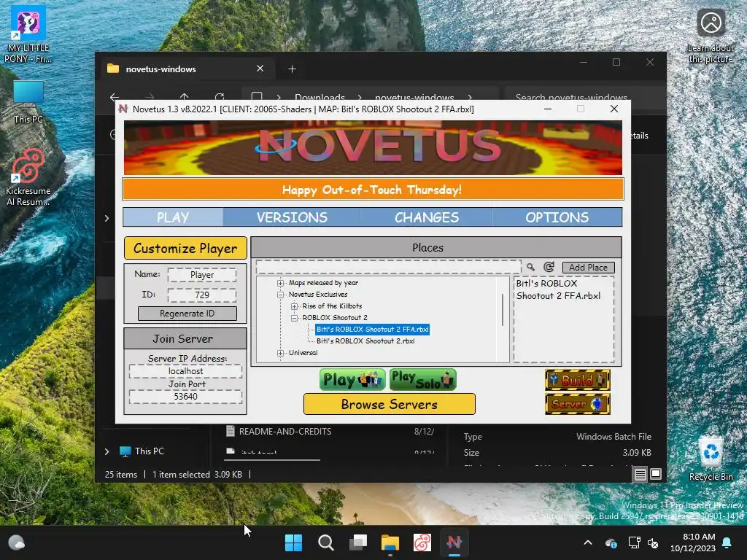The height and width of the screenshot is (560, 747).
Task: Click the Play Solo button
Action: coord(422,379)
